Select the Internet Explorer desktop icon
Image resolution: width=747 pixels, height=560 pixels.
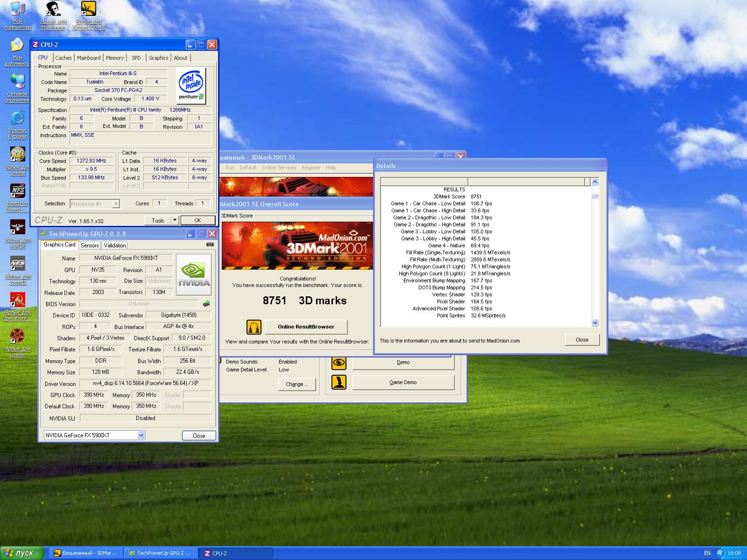17,125
